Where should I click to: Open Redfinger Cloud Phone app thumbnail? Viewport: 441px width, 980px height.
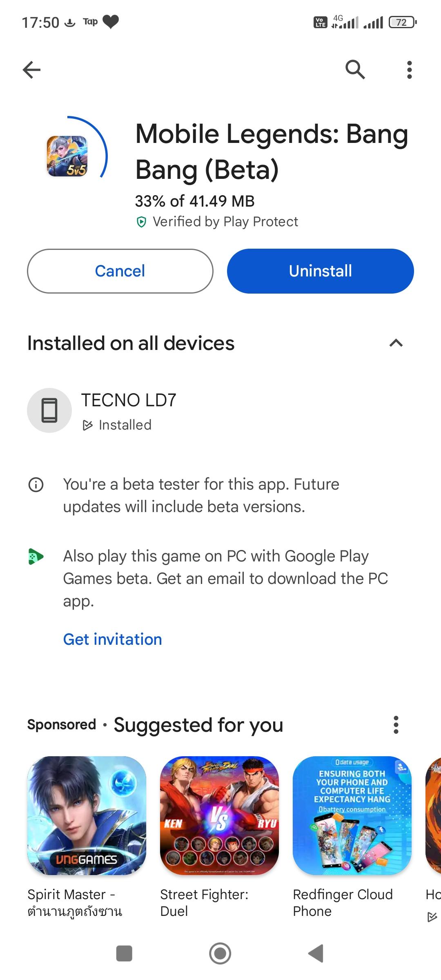(x=352, y=815)
